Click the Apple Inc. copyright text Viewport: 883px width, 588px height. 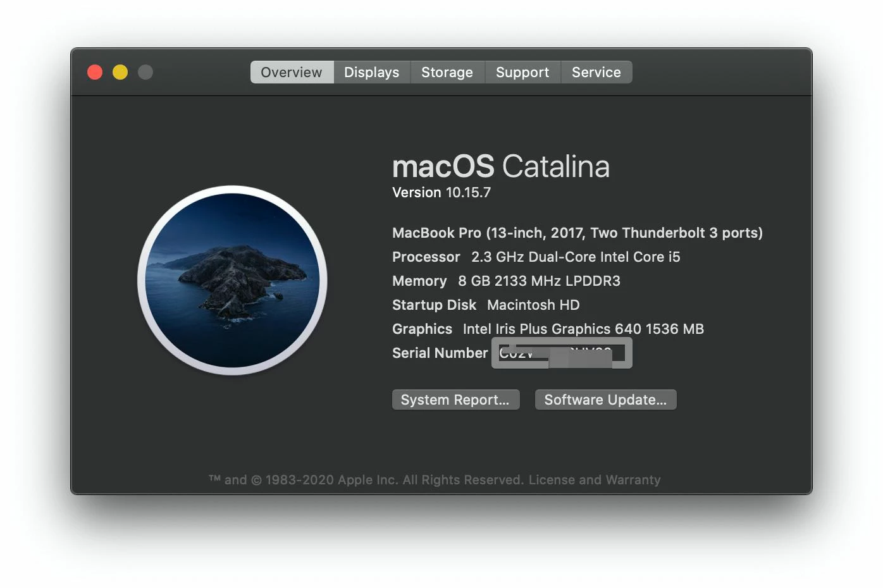(367, 480)
